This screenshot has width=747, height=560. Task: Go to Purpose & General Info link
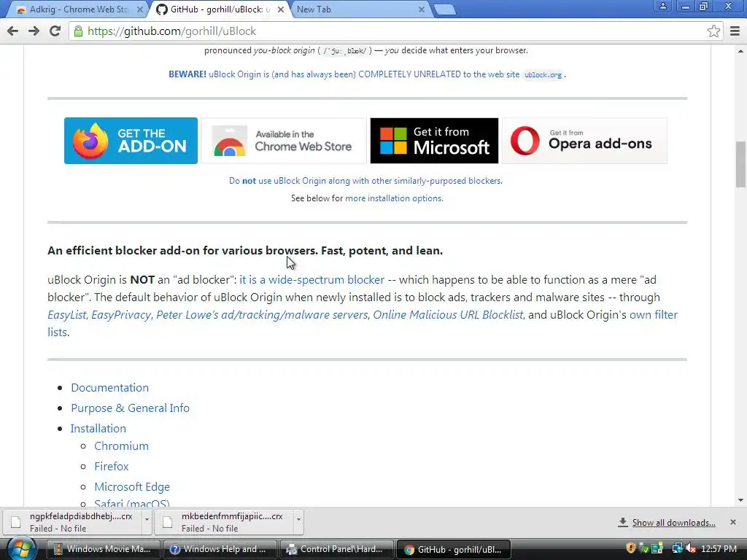[x=130, y=408]
